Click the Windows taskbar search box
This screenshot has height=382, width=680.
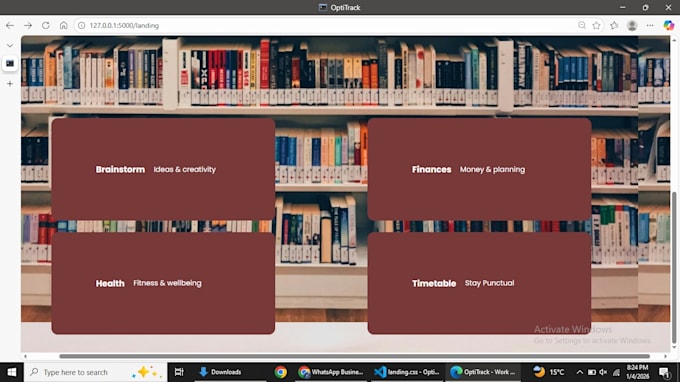coord(95,372)
